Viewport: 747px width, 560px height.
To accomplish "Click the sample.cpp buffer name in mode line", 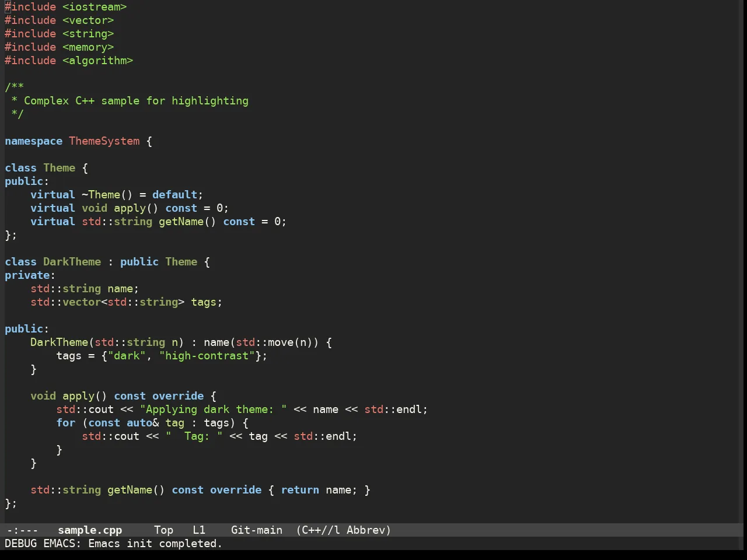I will [x=90, y=530].
